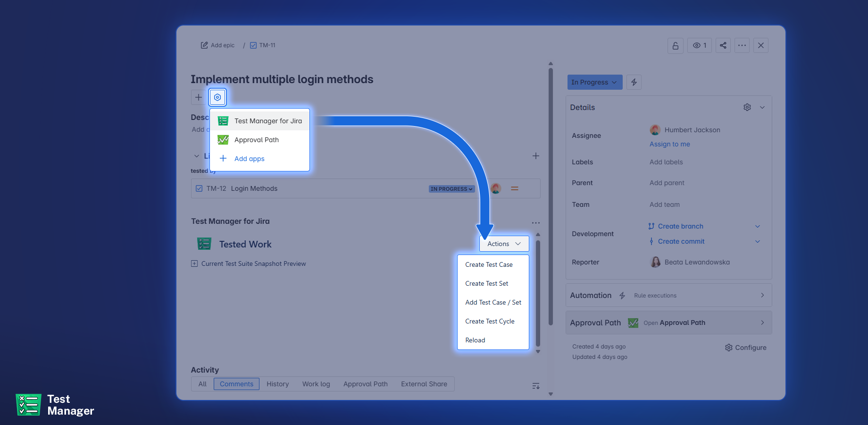868x425 pixels.
Task: Click the Humbert Jackson avatar image
Action: tap(655, 130)
